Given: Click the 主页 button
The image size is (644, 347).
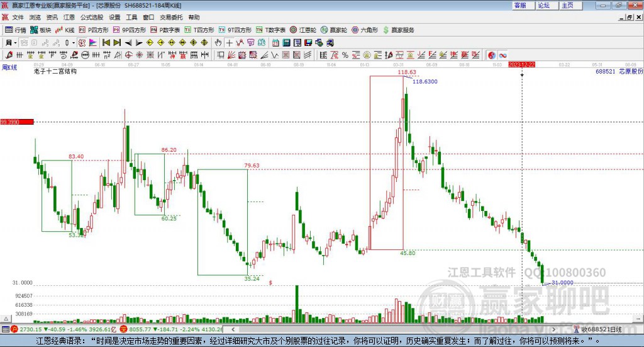Looking at the screenshot, I should pyautogui.click(x=571, y=5).
